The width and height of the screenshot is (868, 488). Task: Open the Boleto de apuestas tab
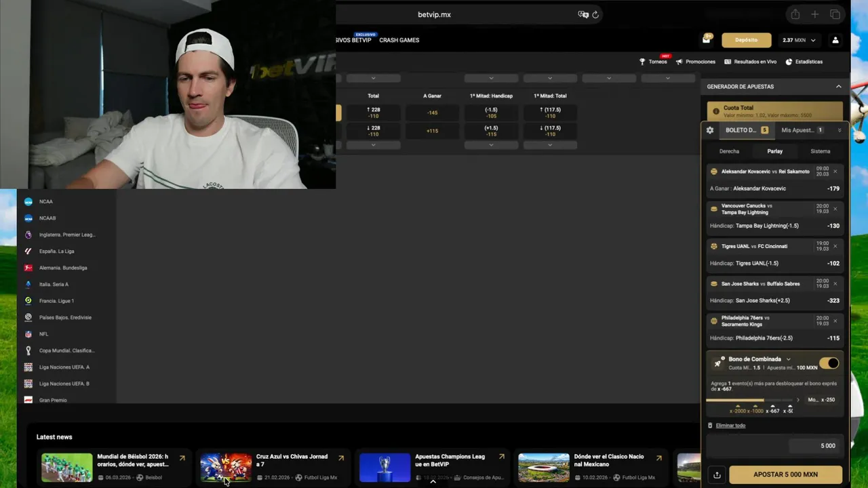coord(747,130)
